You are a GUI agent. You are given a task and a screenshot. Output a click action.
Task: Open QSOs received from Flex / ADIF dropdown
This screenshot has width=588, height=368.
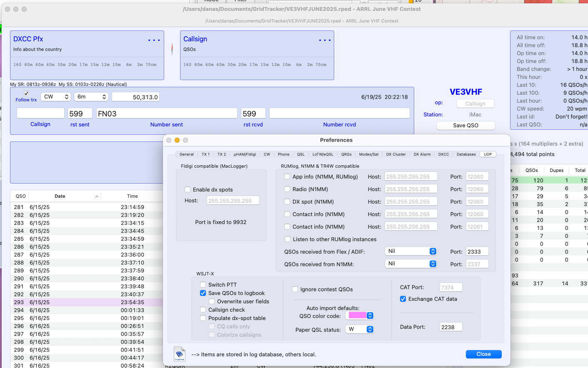[x=411, y=251]
